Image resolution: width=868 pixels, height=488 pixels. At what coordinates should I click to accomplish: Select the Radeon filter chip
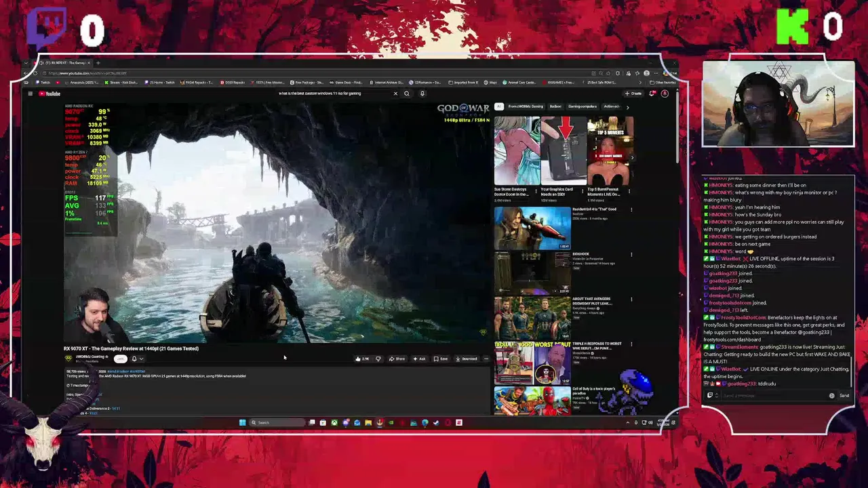555,106
